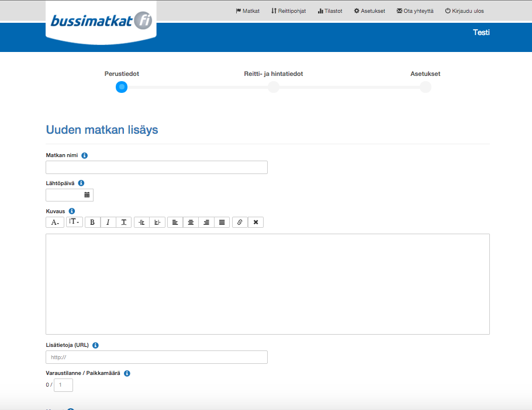The height and width of the screenshot is (410, 532).
Task: Click the Kirjaudu ulos link
Action: coord(464,11)
